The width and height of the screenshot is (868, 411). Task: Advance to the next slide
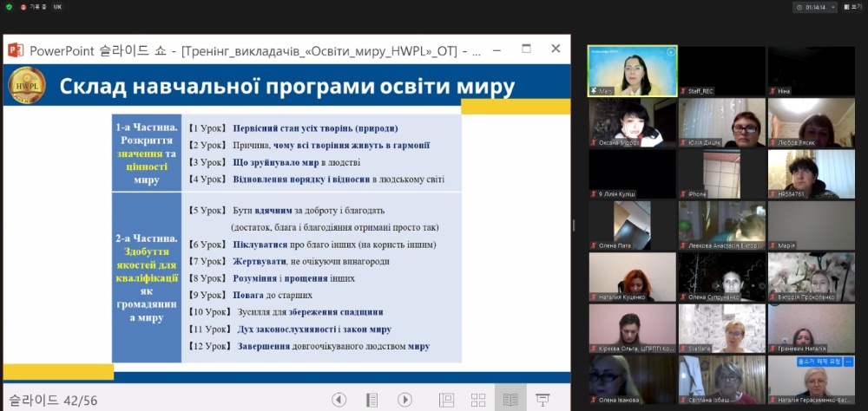(x=404, y=400)
